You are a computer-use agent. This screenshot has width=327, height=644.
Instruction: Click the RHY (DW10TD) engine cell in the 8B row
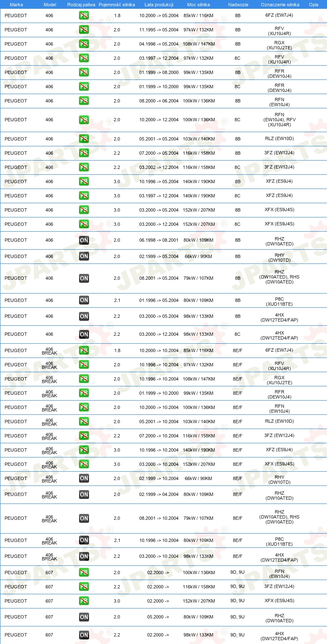(x=279, y=256)
